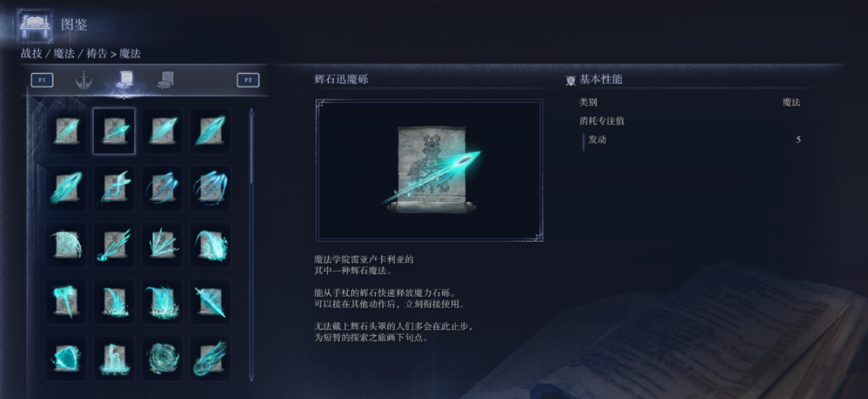Image resolution: width=868 pixels, height=399 pixels.
Task: Choose the fourth spell in first row
Action: pyautogui.click(x=211, y=131)
